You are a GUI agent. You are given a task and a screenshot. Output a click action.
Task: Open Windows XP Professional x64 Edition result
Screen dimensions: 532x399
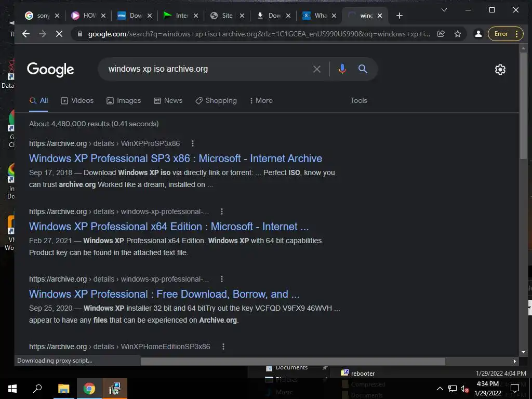click(x=169, y=227)
